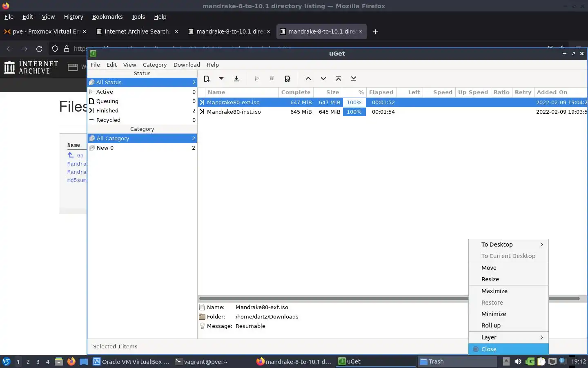The width and height of the screenshot is (588, 368).
Task: Choose Resize in the window menu
Action: click(x=508, y=279)
